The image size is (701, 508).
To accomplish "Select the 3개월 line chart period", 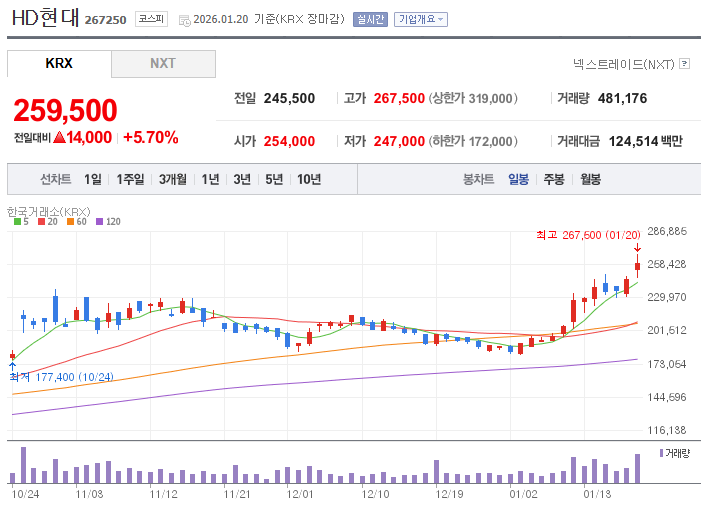I will (x=173, y=179).
